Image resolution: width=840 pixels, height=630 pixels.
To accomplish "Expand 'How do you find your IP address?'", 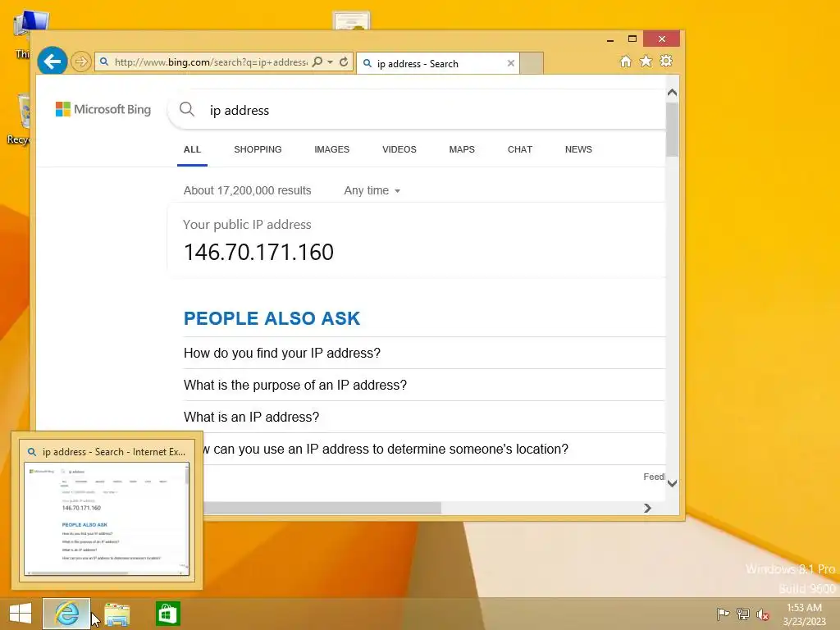I will pyautogui.click(x=424, y=353).
